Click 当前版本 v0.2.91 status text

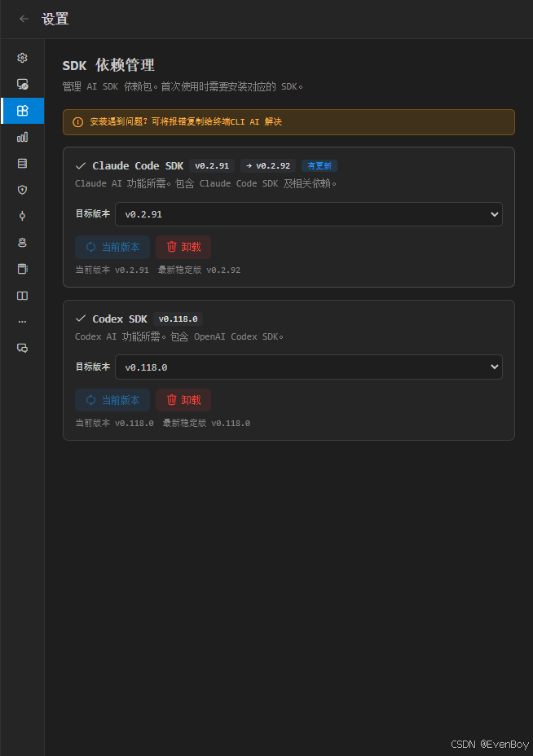[x=112, y=270]
